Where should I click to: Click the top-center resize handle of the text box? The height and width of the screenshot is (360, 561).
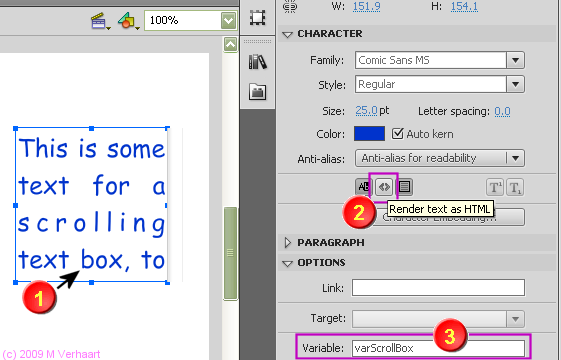(x=92, y=128)
